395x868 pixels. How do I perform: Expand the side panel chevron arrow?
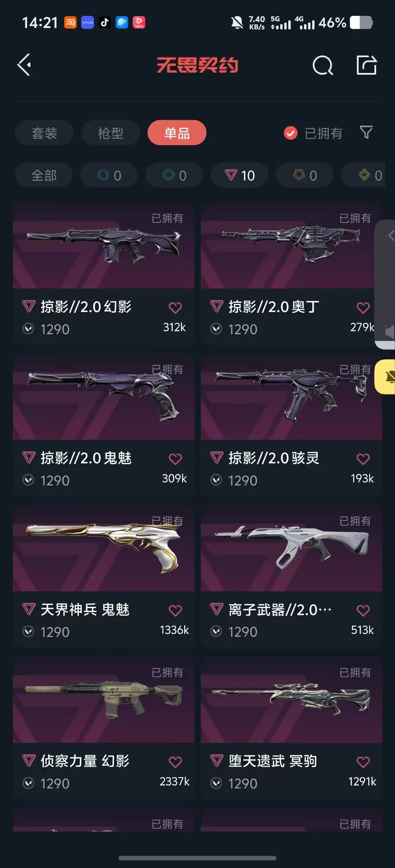pos(391,235)
